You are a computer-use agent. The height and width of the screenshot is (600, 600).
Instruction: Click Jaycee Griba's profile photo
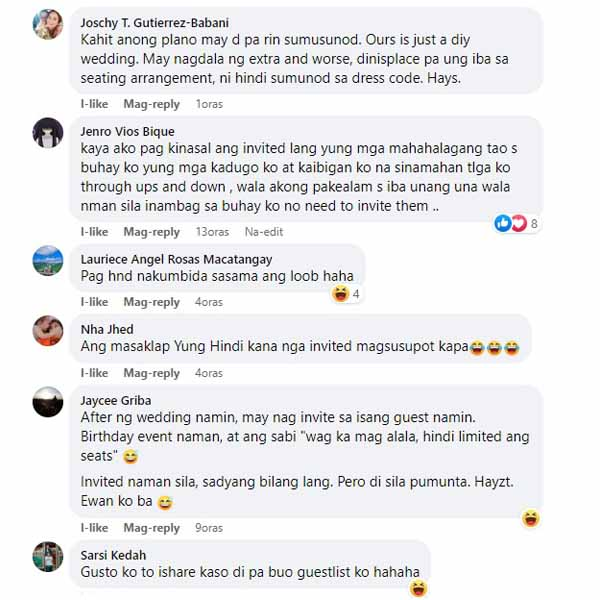point(48,402)
